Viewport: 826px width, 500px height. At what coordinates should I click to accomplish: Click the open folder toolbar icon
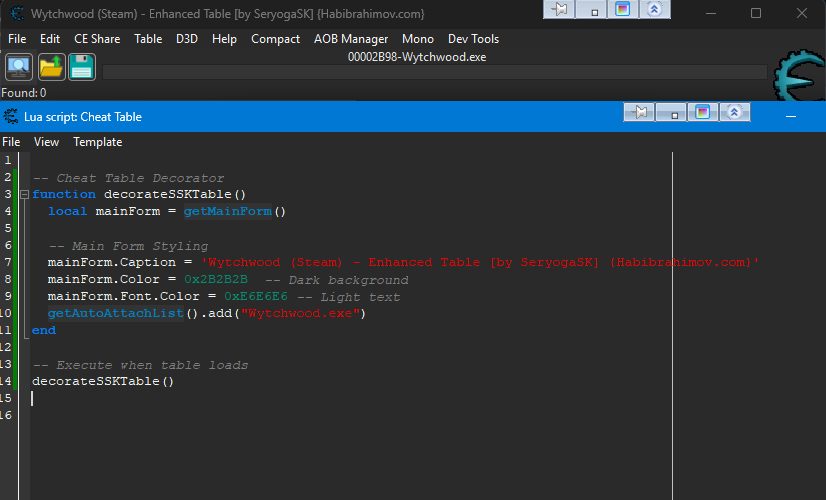pos(51,67)
